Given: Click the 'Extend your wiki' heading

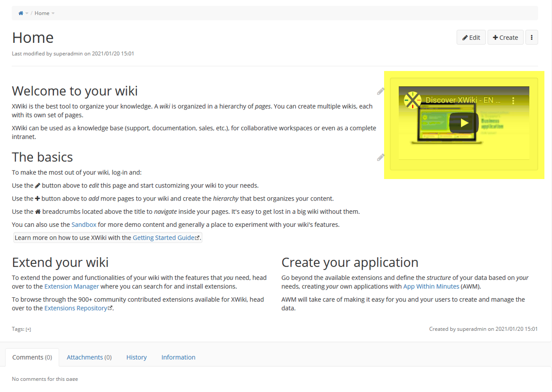Looking at the screenshot, I should (x=60, y=262).
